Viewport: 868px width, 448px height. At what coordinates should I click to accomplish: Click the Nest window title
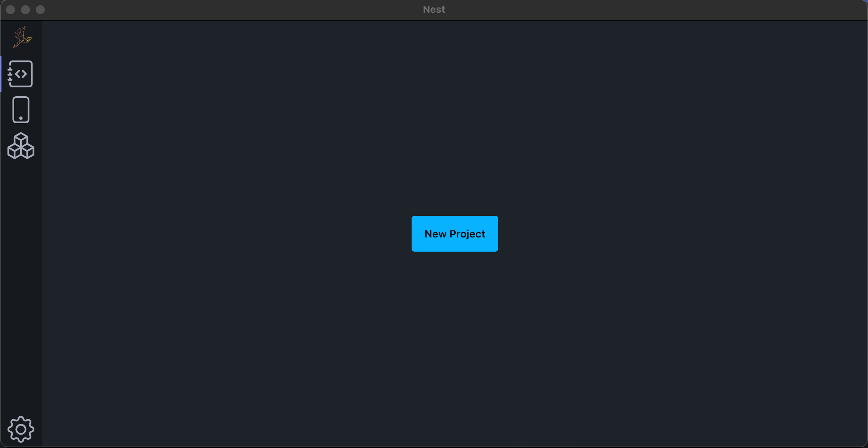434,9
